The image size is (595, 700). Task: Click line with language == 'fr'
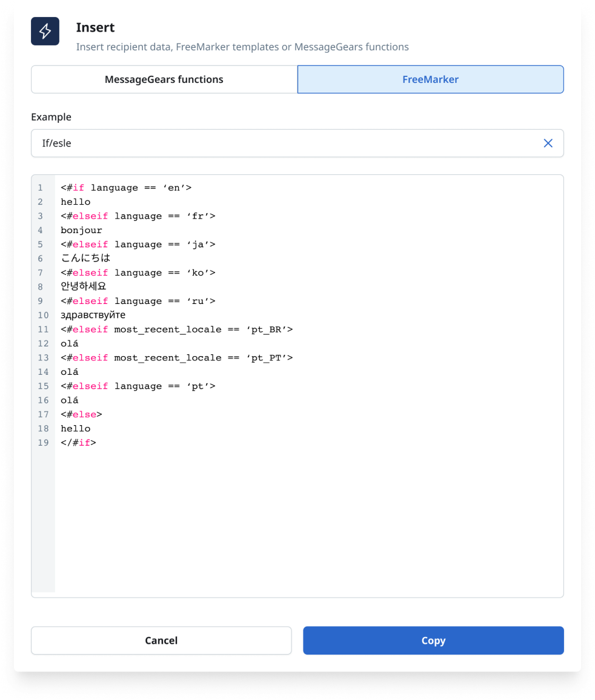[x=138, y=216]
